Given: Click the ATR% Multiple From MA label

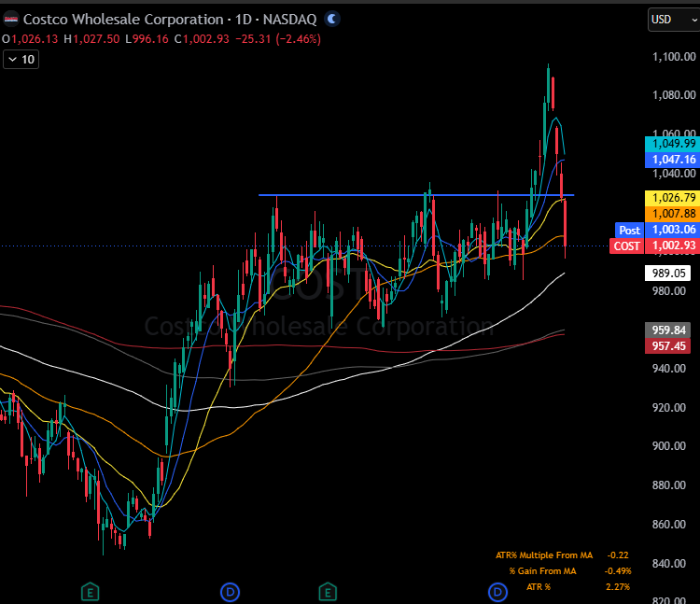Looking at the screenshot, I should (544, 555).
